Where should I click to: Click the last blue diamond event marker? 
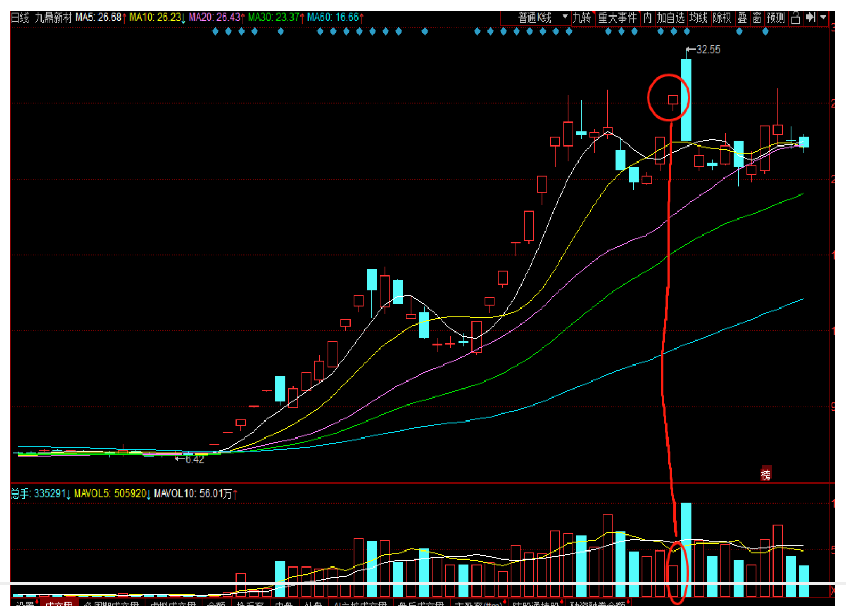(x=765, y=31)
